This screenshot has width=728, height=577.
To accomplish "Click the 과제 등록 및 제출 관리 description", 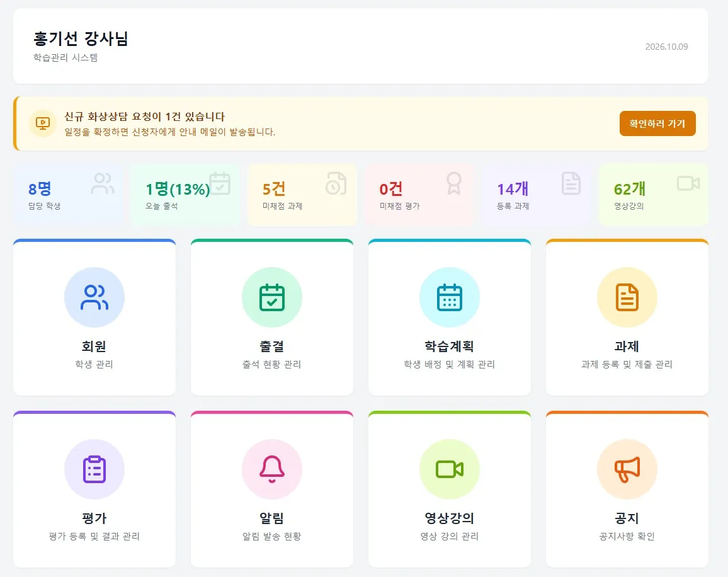I will pos(627,364).
